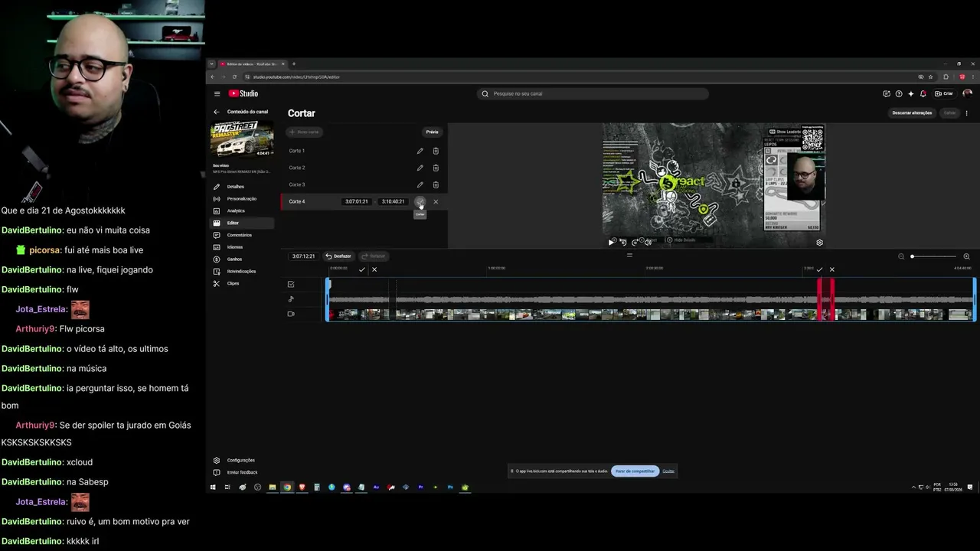The image size is (980, 551).
Task: Open the Windows Start menu
Action: [x=213, y=487]
